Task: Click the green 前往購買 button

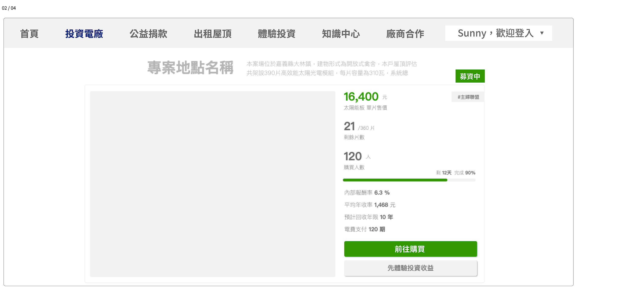Action: click(x=410, y=249)
